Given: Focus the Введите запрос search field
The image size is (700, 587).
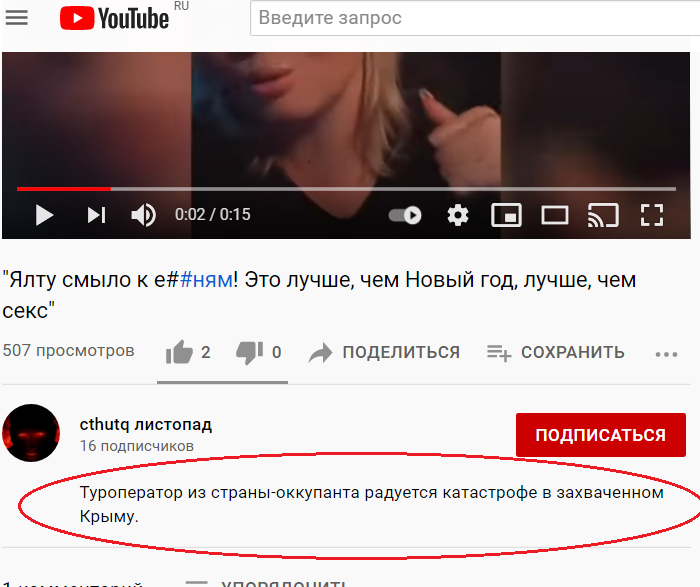Looking at the screenshot, I should click(x=475, y=18).
